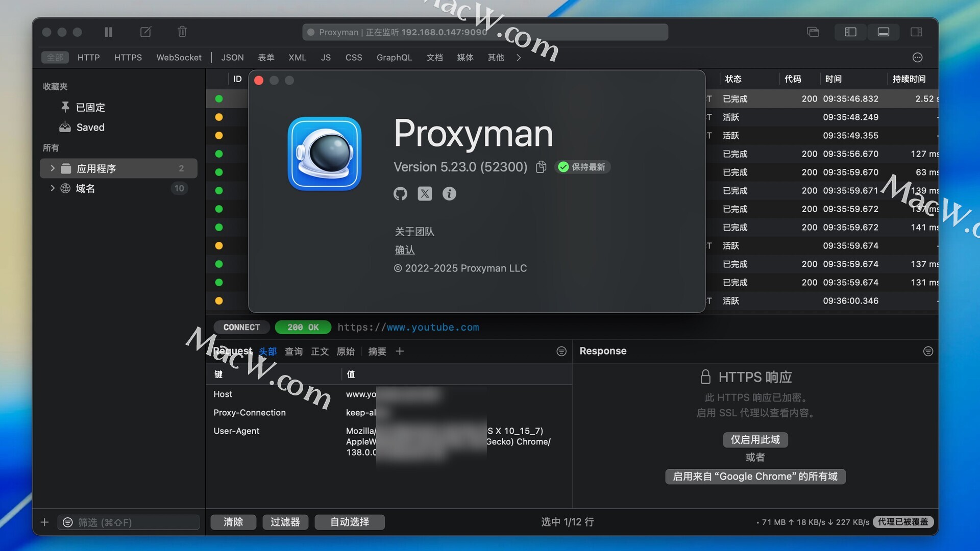Click the 代理已被覆盖 status badge
The width and height of the screenshot is (980, 551).
903,522
